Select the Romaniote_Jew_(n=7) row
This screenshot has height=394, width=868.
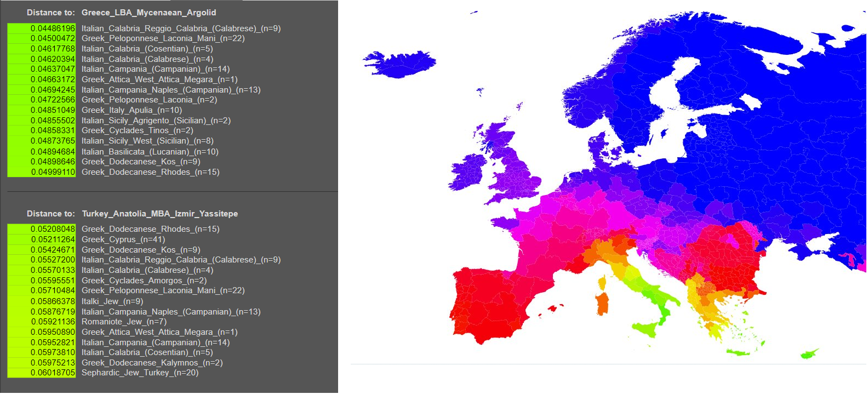pyautogui.click(x=124, y=322)
